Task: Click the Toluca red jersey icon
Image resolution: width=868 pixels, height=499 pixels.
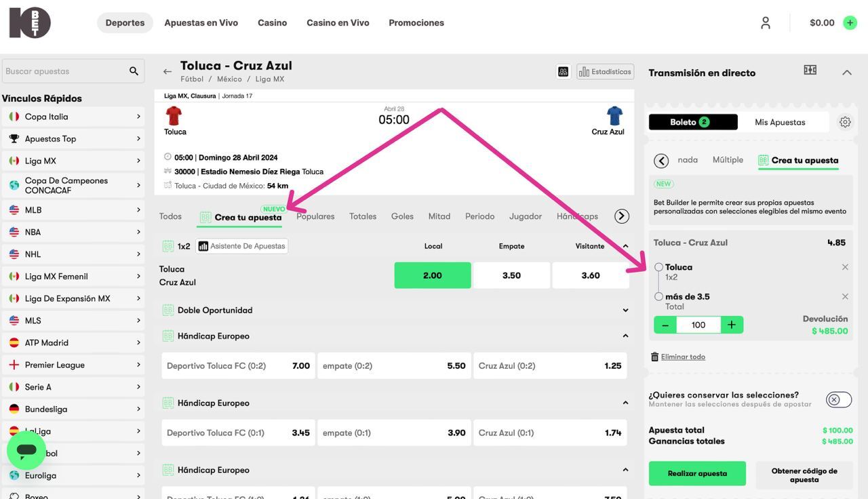Action: [x=174, y=116]
